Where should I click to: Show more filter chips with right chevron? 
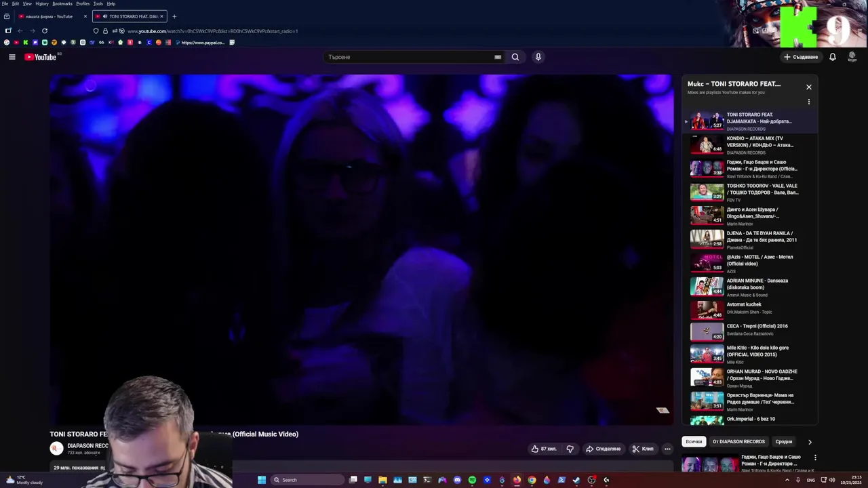tap(809, 442)
